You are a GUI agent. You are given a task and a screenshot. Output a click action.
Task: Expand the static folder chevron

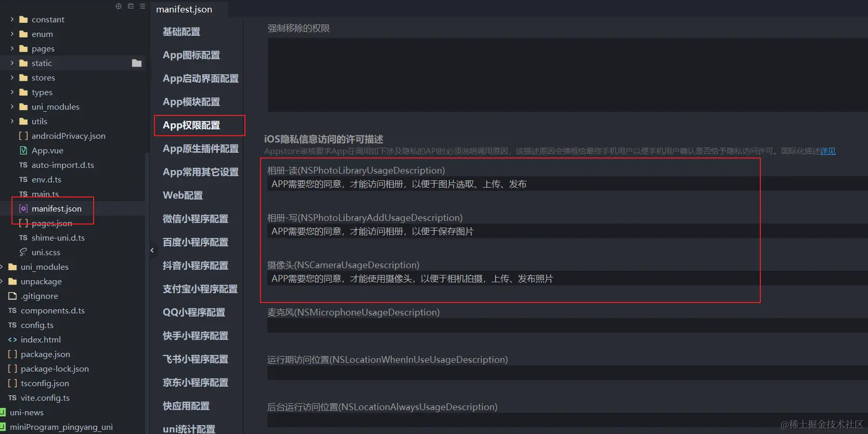[x=12, y=63]
